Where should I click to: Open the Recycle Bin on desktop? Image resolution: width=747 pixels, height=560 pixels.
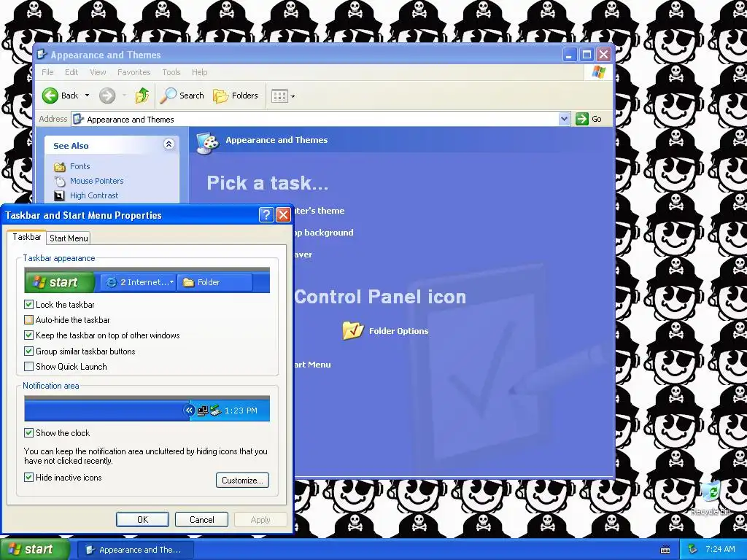pyautogui.click(x=711, y=497)
